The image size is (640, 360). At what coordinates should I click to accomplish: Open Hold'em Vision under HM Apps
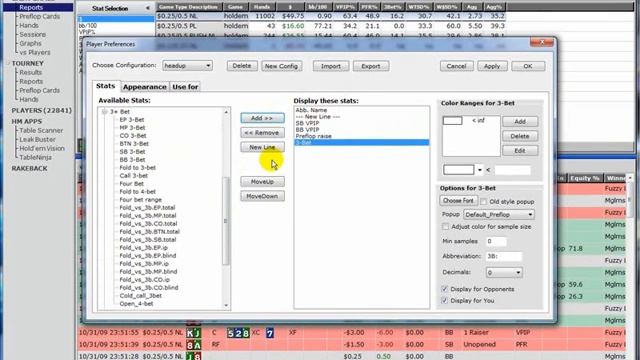[x=42, y=149]
